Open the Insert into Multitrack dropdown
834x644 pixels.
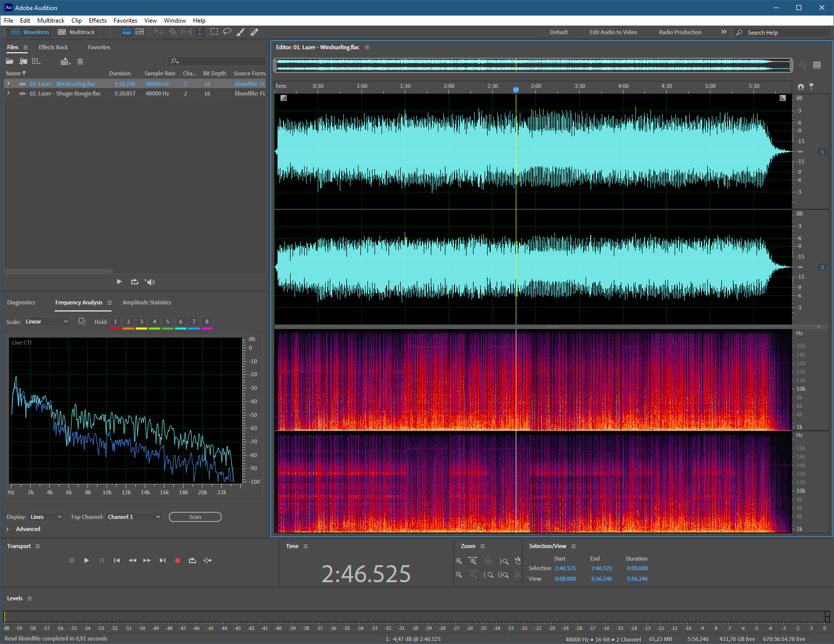(x=65, y=61)
